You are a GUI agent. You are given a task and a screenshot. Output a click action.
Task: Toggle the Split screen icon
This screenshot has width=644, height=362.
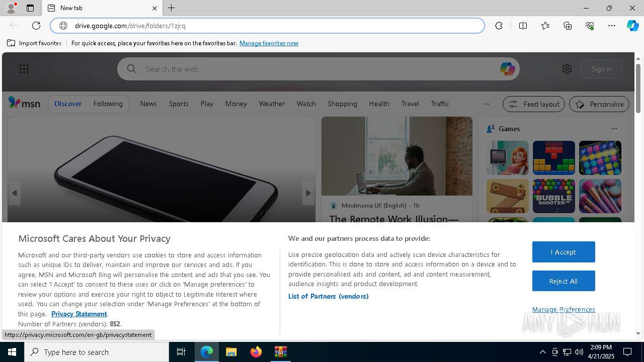click(x=523, y=26)
